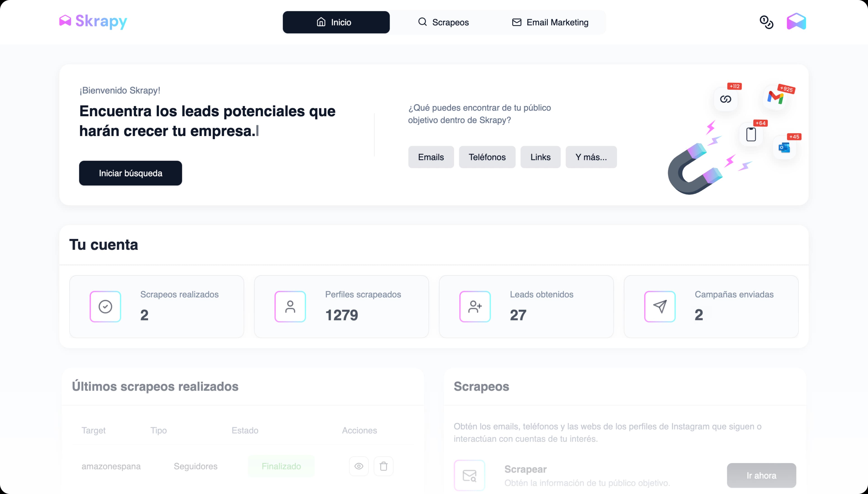
Task: Click the Campañas enviadas label
Action: [734, 295]
